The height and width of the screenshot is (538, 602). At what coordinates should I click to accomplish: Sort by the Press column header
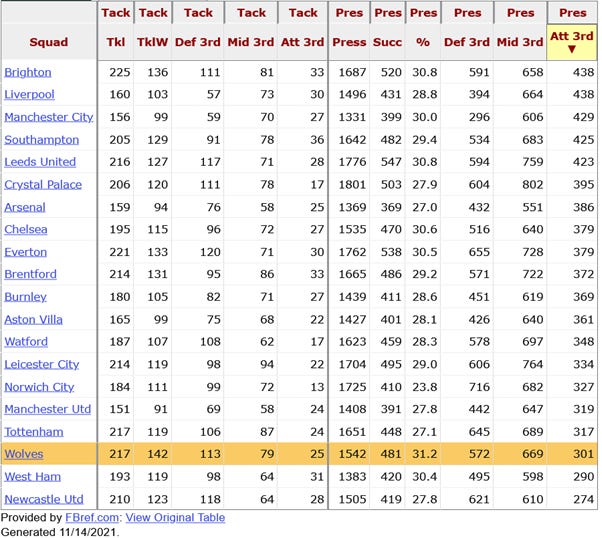click(349, 42)
